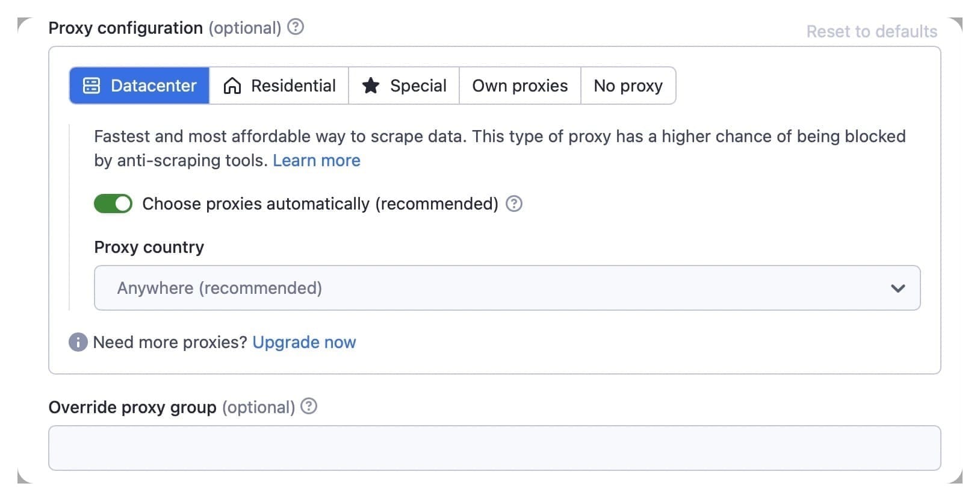Click Reset to defaults
The height and width of the screenshot is (501, 980).
click(x=871, y=31)
